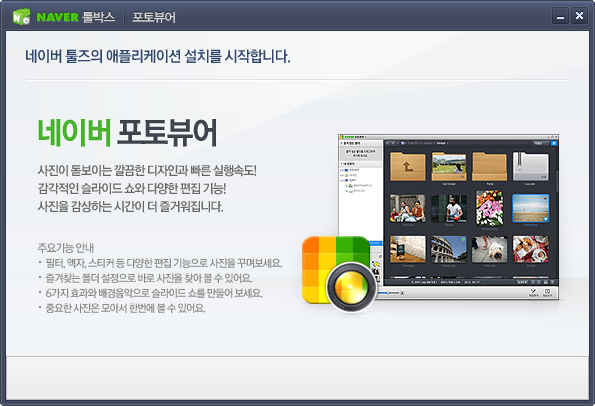Screen dimensions: 595x406
Task: Click the 포토뷰어 title bar label
Action: tap(154, 17)
